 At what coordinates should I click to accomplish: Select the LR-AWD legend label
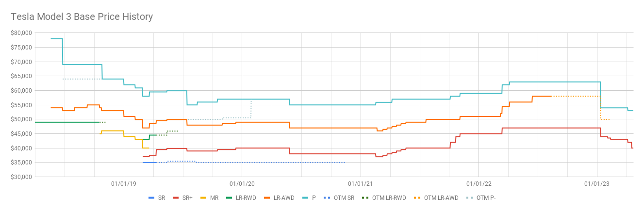283,198
